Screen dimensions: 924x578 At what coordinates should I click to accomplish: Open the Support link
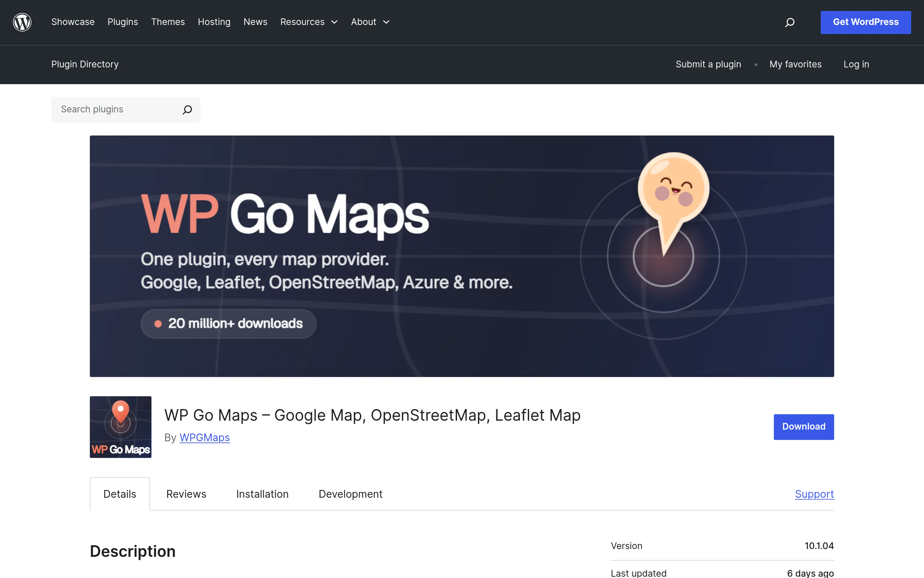point(814,494)
